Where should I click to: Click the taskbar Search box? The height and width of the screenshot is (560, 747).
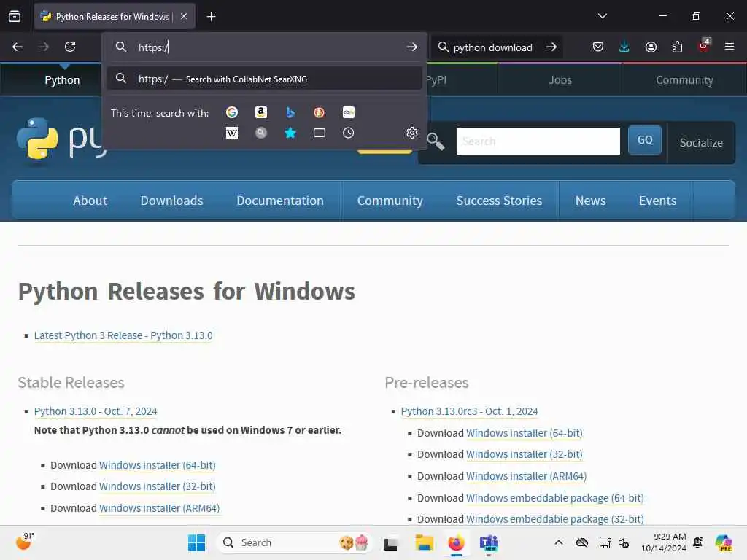tap(294, 542)
